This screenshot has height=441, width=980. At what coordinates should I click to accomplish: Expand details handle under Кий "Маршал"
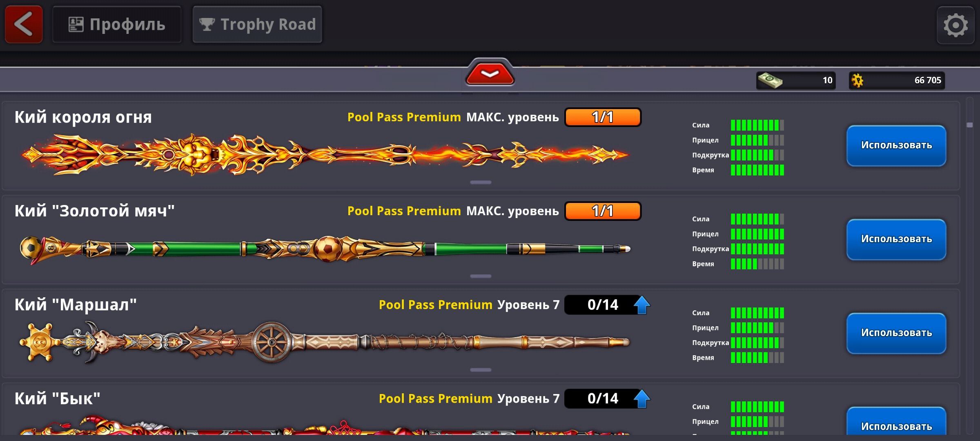coord(481,370)
